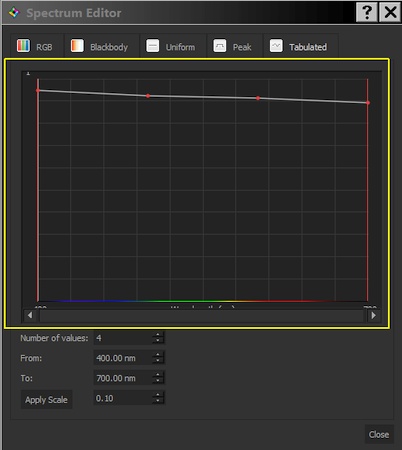
Task: Select the Tabulated tab
Action: point(301,46)
